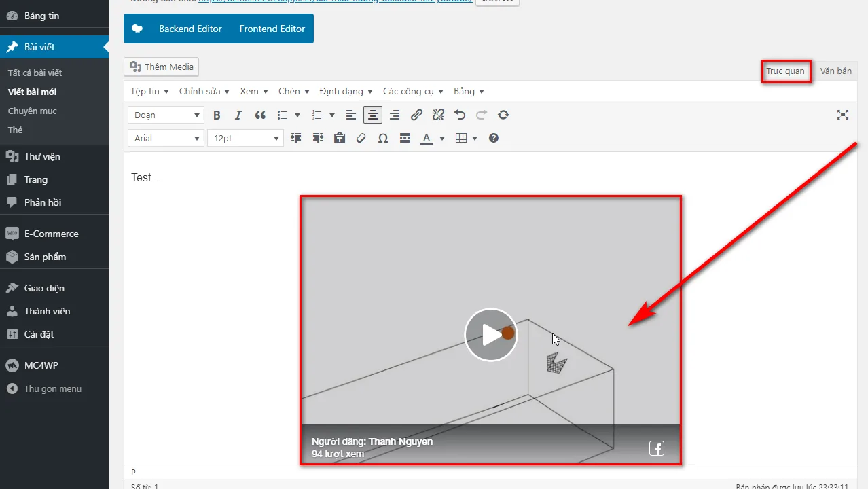Screen dimensions: 868x489
Task: Toggle paste as text clipboard icon
Action: 340,139
